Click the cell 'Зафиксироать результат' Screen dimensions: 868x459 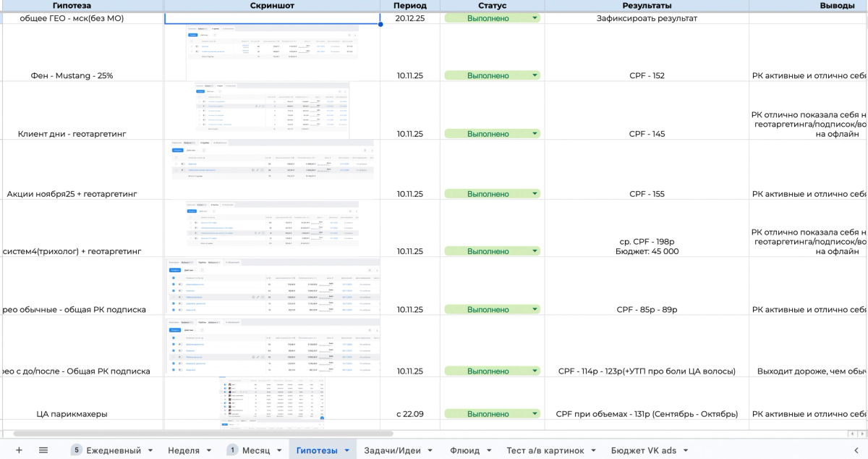647,18
